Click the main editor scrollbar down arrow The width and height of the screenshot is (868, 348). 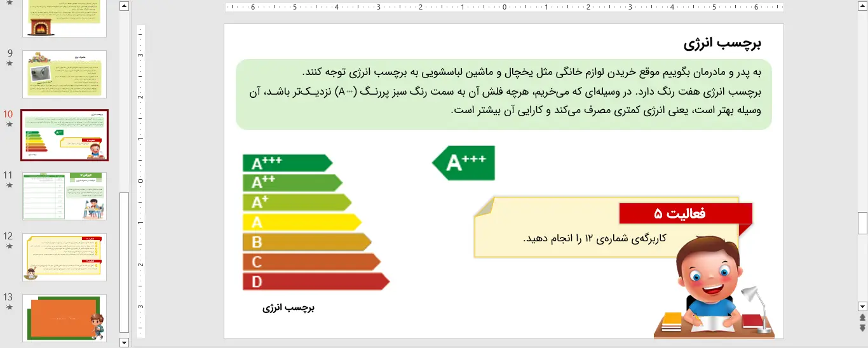[x=862, y=306]
